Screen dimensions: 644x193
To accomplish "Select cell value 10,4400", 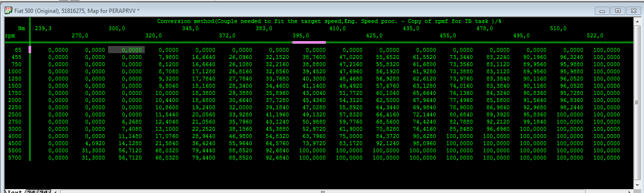I will click(x=166, y=100).
